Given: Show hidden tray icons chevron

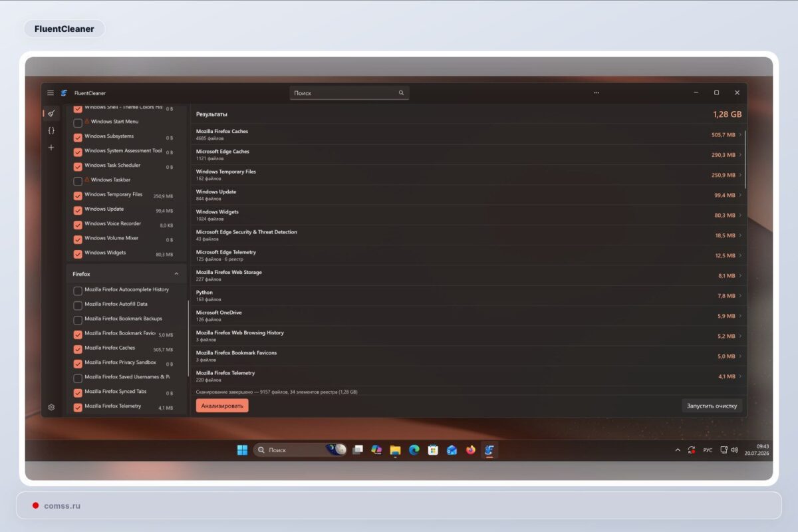Looking at the screenshot, I should coord(678,450).
